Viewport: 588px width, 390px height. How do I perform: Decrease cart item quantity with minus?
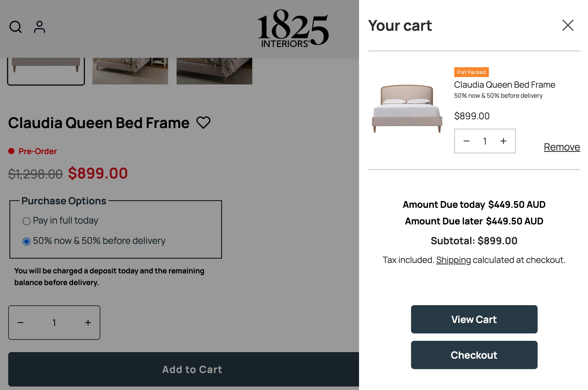click(467, 141)
